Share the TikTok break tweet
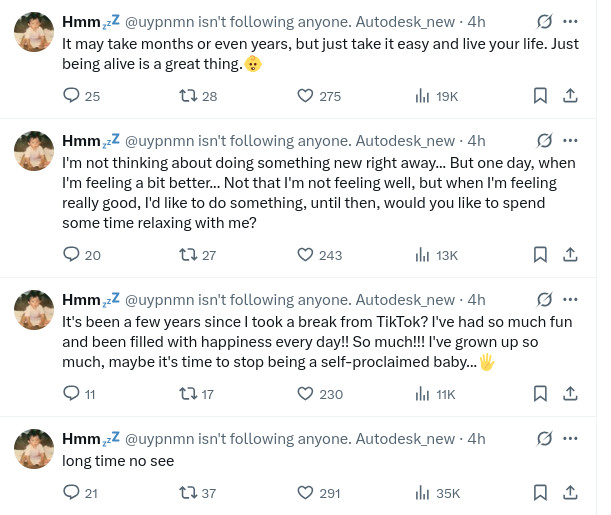This screenshot has height=515, width=611. point(570,394)
